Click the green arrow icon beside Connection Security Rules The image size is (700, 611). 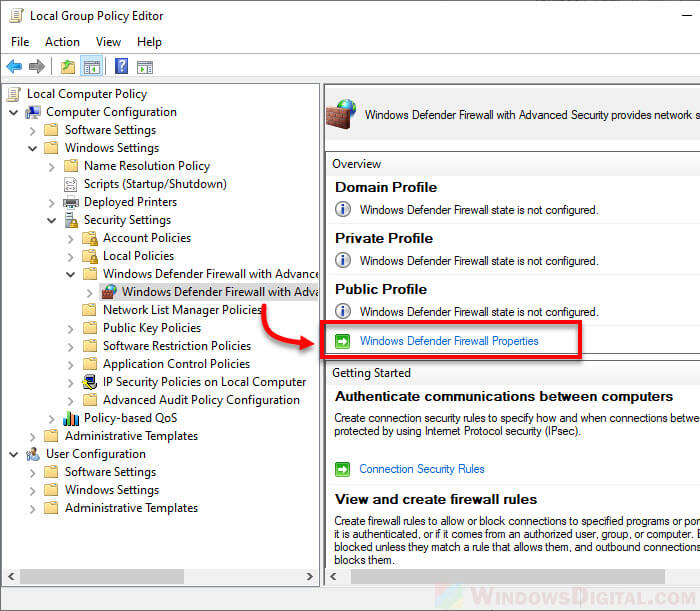click(x=343, y=469)
